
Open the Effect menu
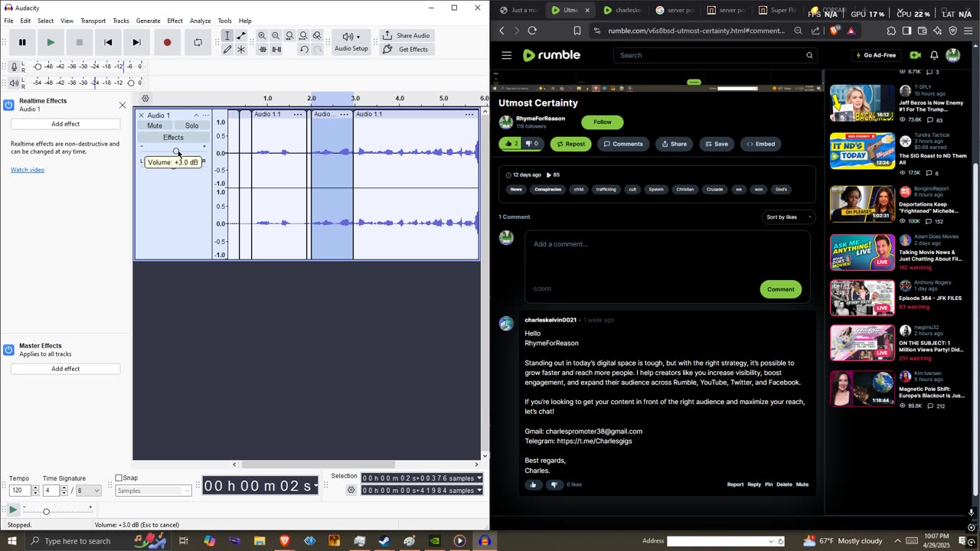point(175,21)
